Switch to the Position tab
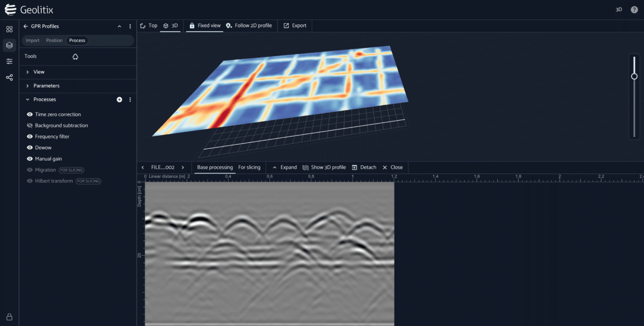The width and height of the screenshot is (644, 326). tap(54, 41)
